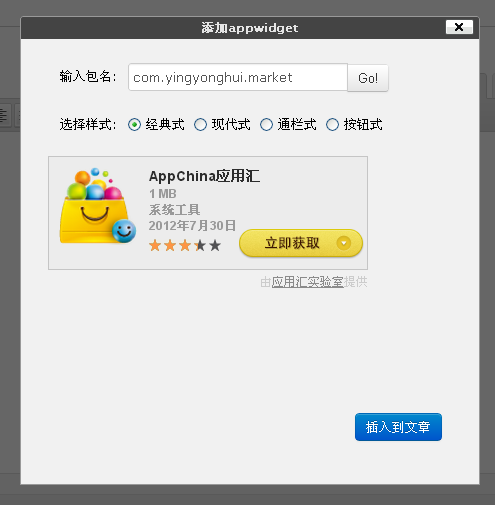Image resolution: width=495 pixels, height=505 pixels.
Task: Select the 通栏式 style radio button
Action: [x=266, y=125]
